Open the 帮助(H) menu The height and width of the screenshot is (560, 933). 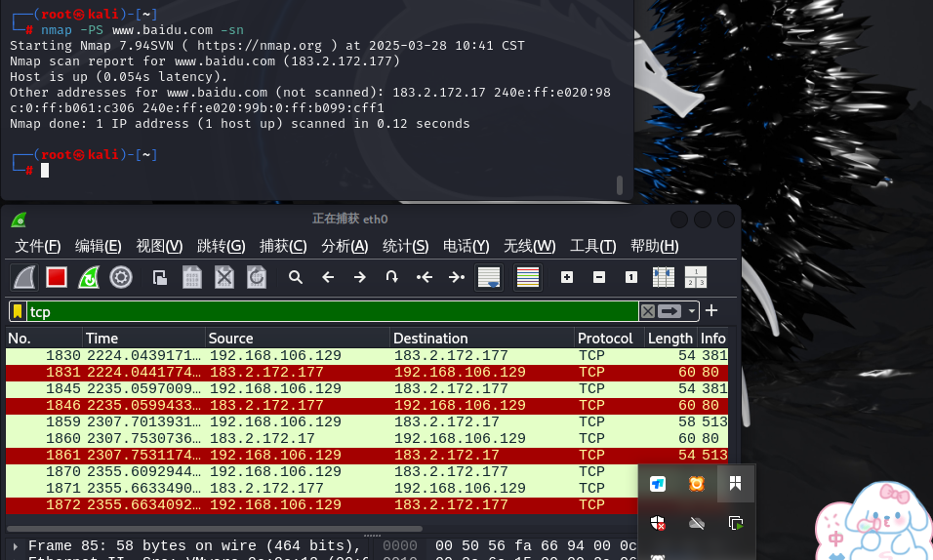point(655,246)
